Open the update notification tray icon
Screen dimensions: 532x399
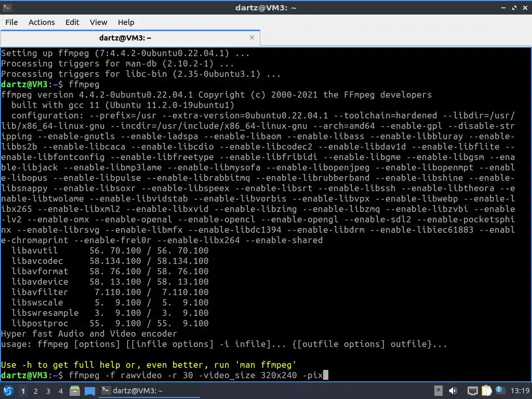coord(499,390)
